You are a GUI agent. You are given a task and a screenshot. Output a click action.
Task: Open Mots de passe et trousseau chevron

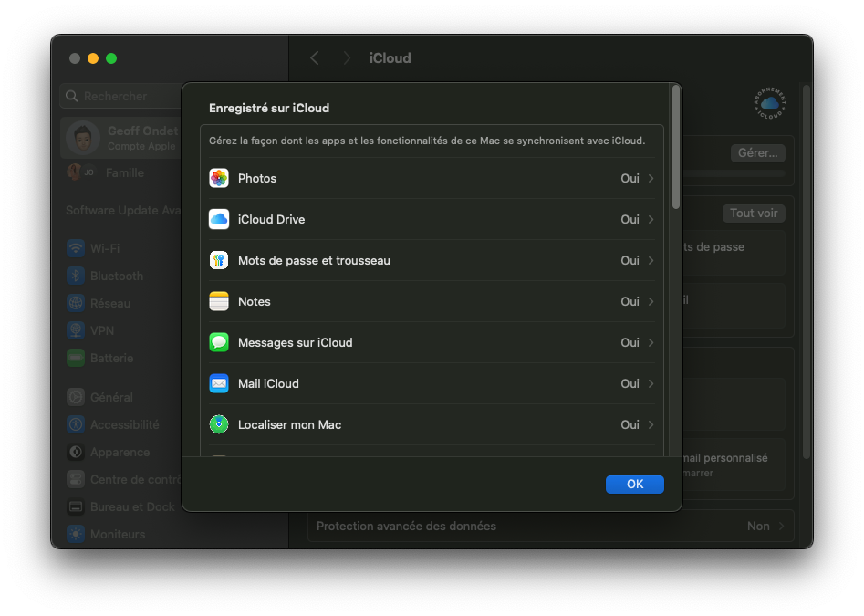point(651,260)
